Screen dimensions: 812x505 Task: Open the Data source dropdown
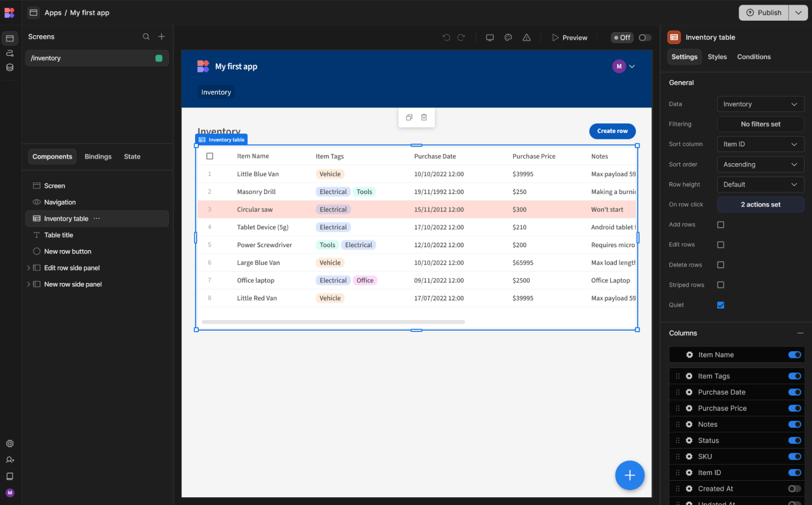point(760,104)
